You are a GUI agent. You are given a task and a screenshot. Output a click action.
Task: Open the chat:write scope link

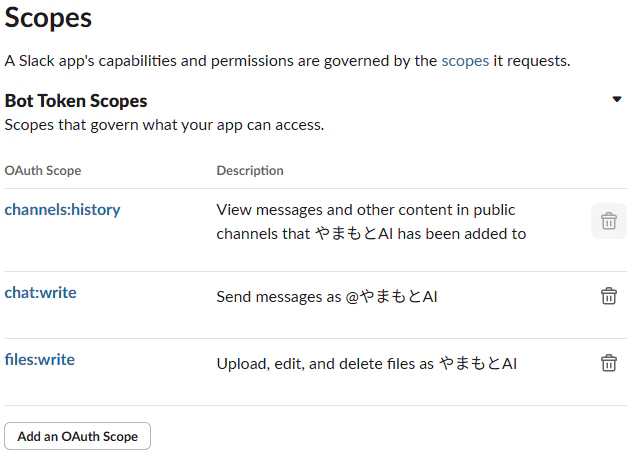pos(40,293)
